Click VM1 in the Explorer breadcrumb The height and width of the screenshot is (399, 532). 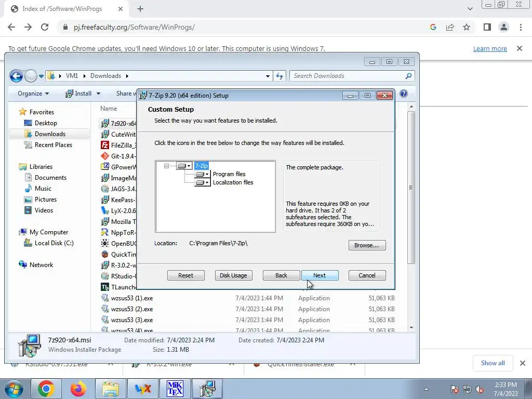[x=72, y=76]
